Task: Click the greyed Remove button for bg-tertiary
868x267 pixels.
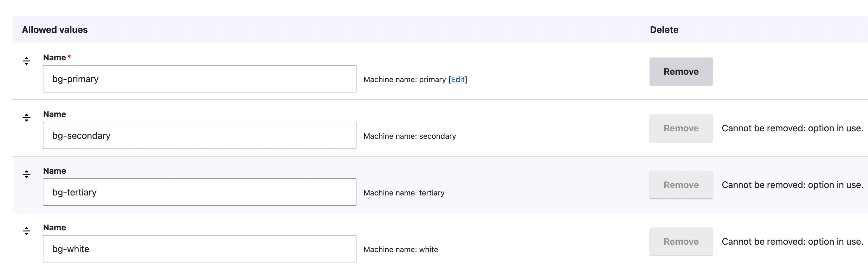Action: coord(681,185)
